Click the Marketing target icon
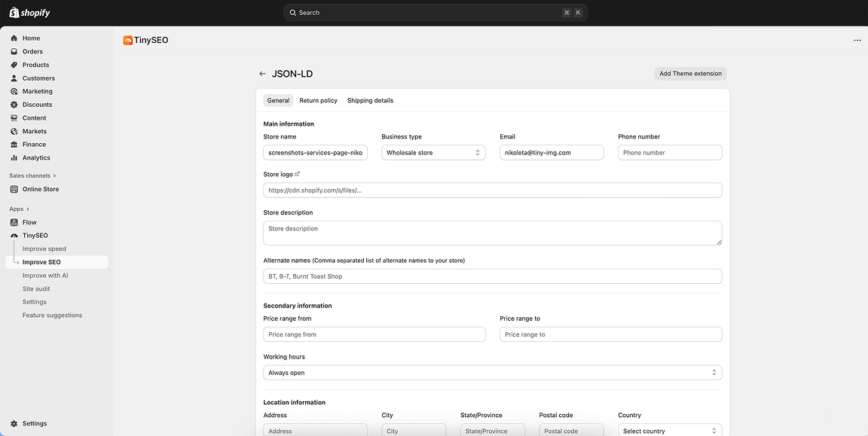The image size is (868, 436). point(14,91)
